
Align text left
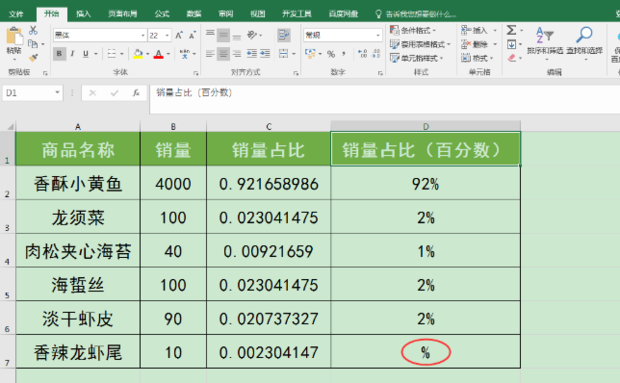[x=210, y=54]
